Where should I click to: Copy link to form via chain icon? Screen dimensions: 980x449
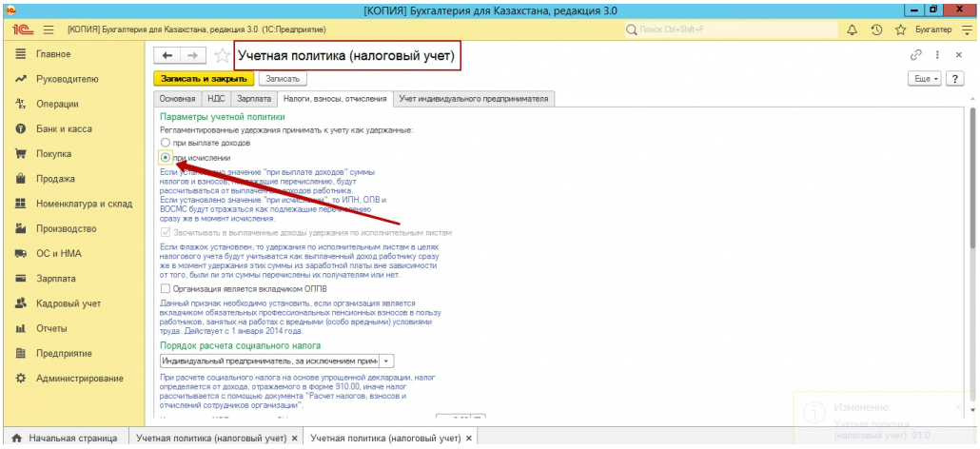click(x=916, y=55)
